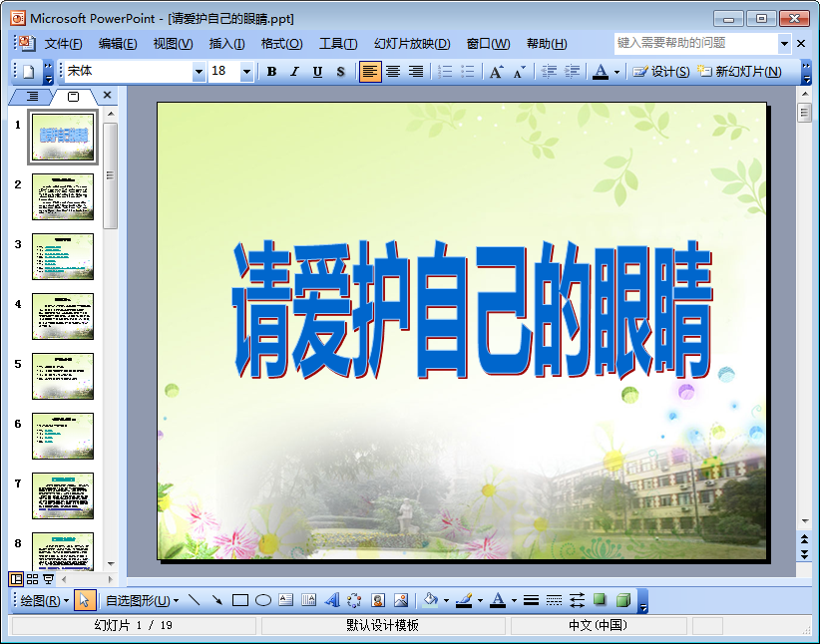Open the 绘图 drawing menu
Screen dimensions: 820x644
pyautogui.click(x=45, y=600)
